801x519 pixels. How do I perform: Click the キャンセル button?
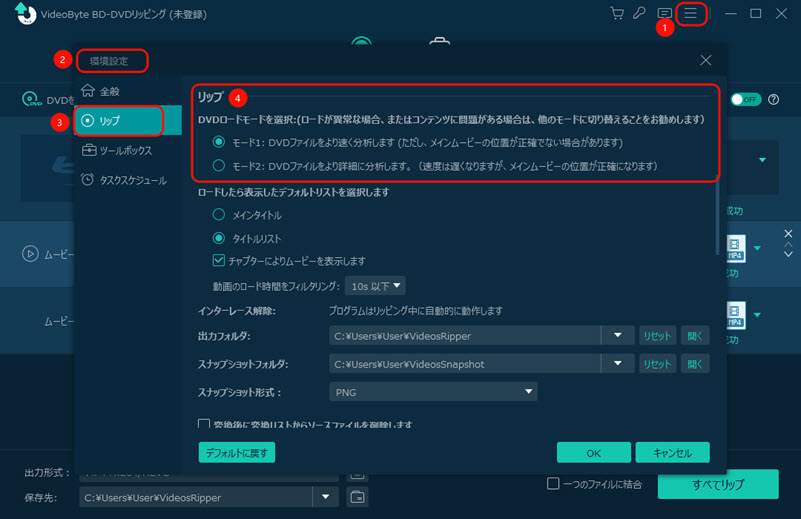(672, 453)
